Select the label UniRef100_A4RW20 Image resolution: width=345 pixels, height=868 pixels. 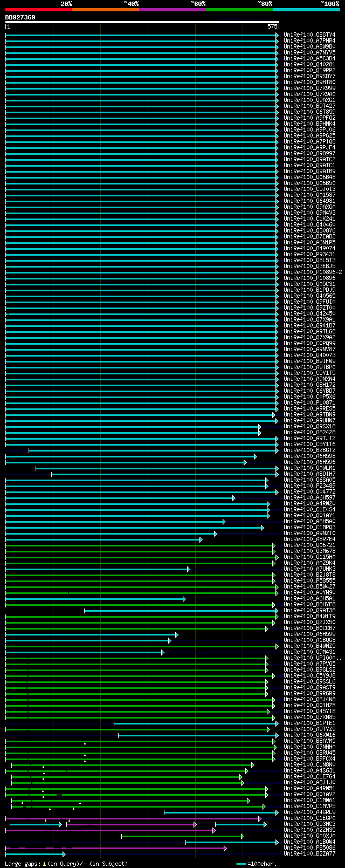309,504
